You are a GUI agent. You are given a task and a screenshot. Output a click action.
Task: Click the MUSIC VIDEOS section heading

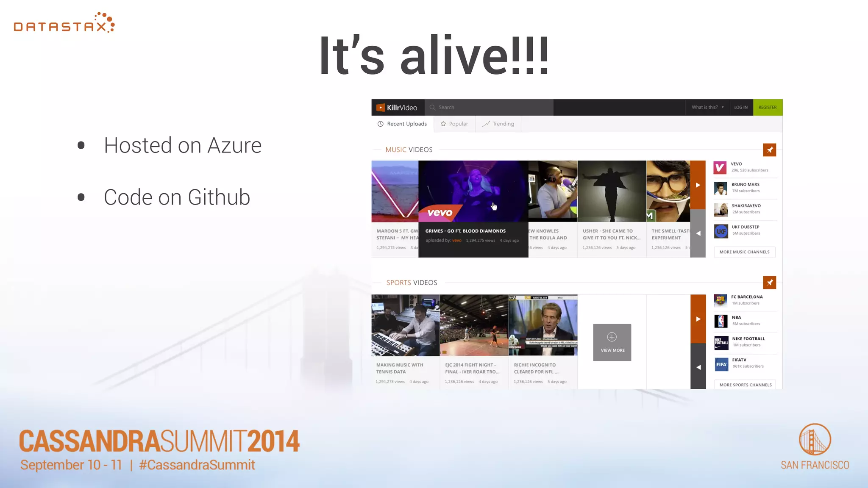pyautogui.click(x=409, y=150)
